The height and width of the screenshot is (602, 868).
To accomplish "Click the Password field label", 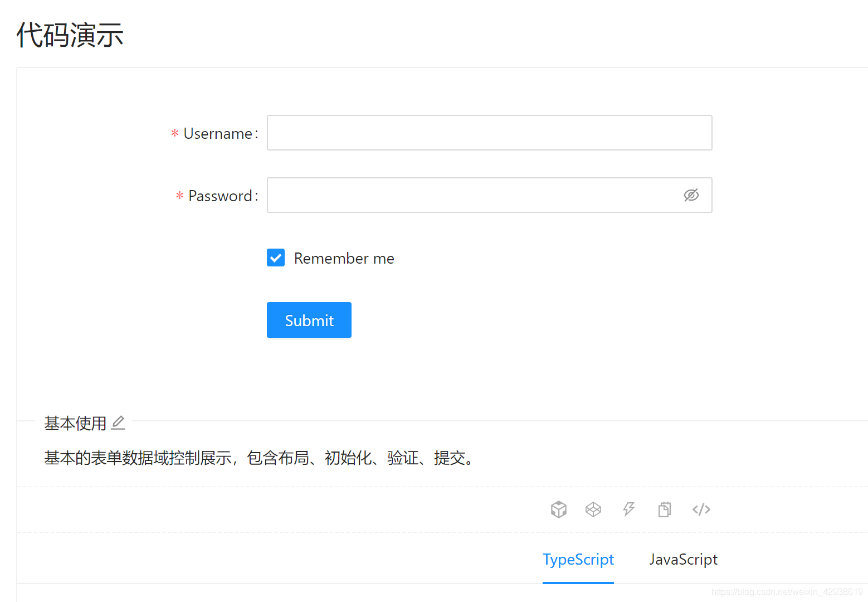I will point(220,196).
